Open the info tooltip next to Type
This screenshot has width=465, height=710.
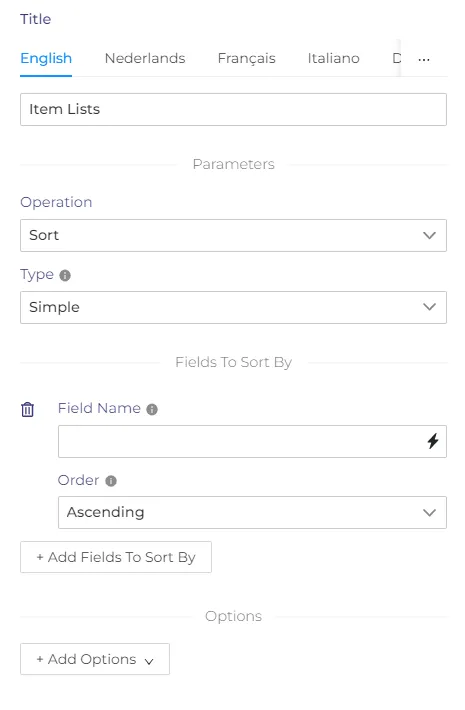click(65, 275)
